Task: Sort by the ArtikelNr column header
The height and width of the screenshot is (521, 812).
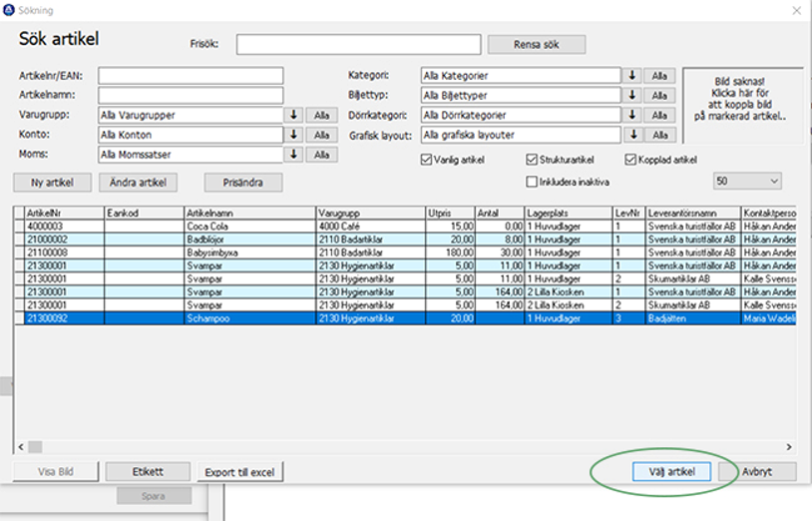Action: click(64, 213)
